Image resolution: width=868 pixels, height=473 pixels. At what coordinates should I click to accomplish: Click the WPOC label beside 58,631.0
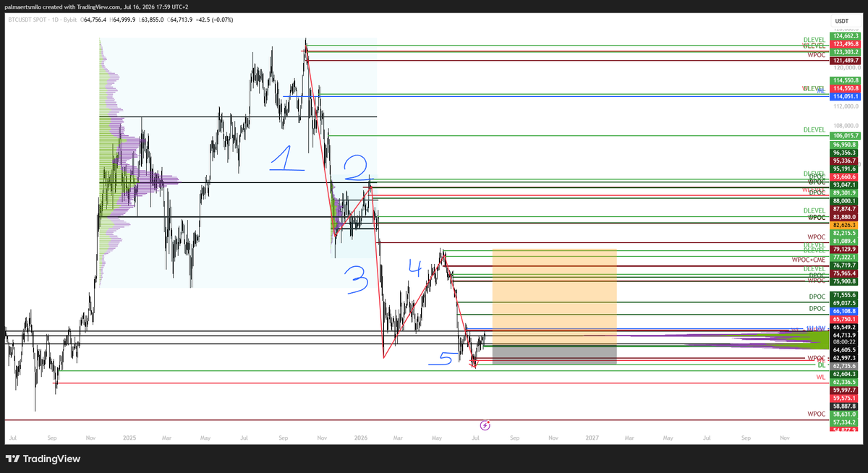pos(817,414)
